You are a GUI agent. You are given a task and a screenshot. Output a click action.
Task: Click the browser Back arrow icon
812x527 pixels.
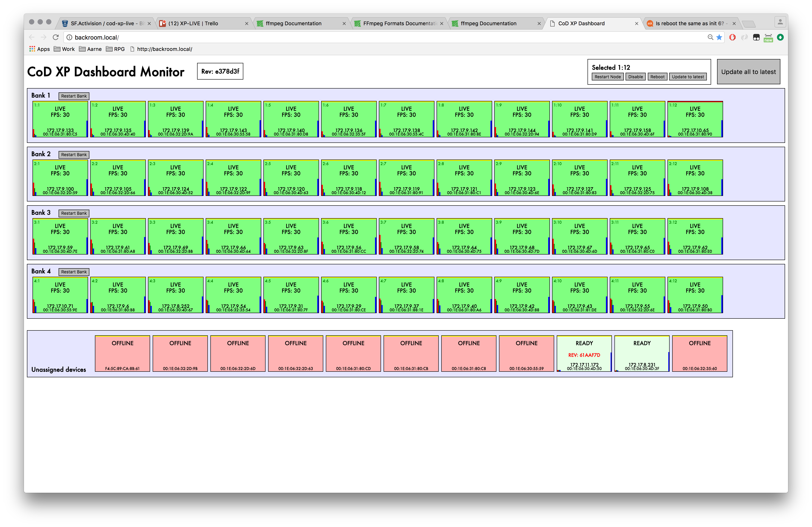coord(32,37)
